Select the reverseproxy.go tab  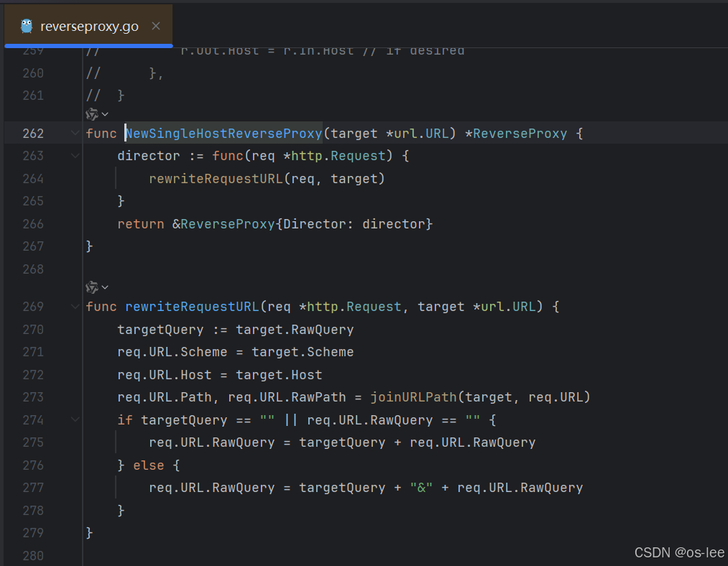88,27
